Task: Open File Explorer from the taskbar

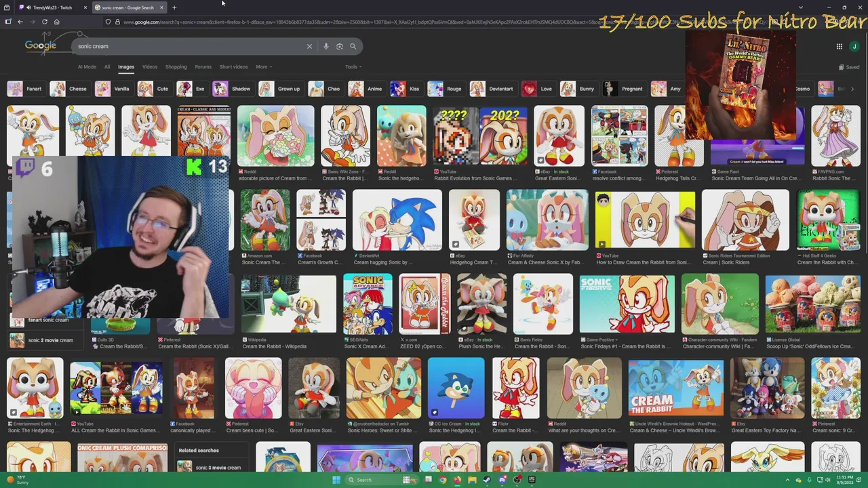Action: pyautogui.click(x=472, y=480)
